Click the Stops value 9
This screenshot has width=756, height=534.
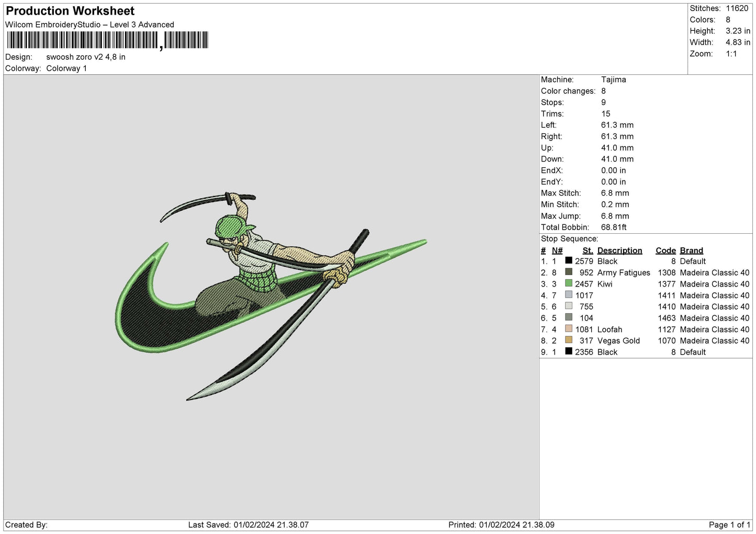click(x=603, y=103)
